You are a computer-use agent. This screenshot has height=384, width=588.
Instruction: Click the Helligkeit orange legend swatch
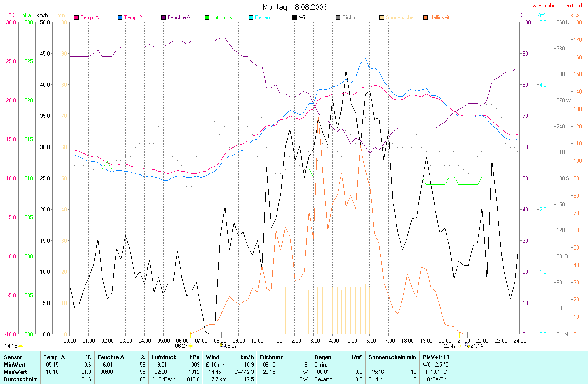(x=425, y=17)
